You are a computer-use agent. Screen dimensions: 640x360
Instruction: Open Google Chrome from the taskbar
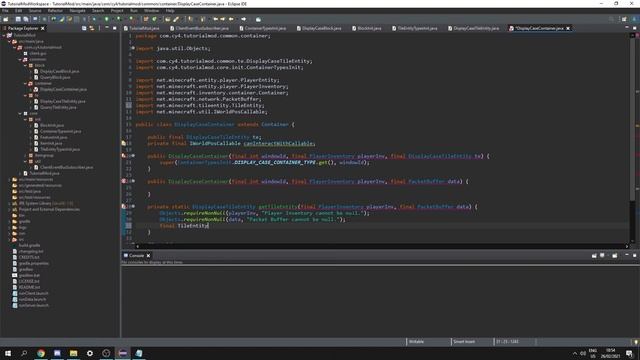click(x=41, y=353)
